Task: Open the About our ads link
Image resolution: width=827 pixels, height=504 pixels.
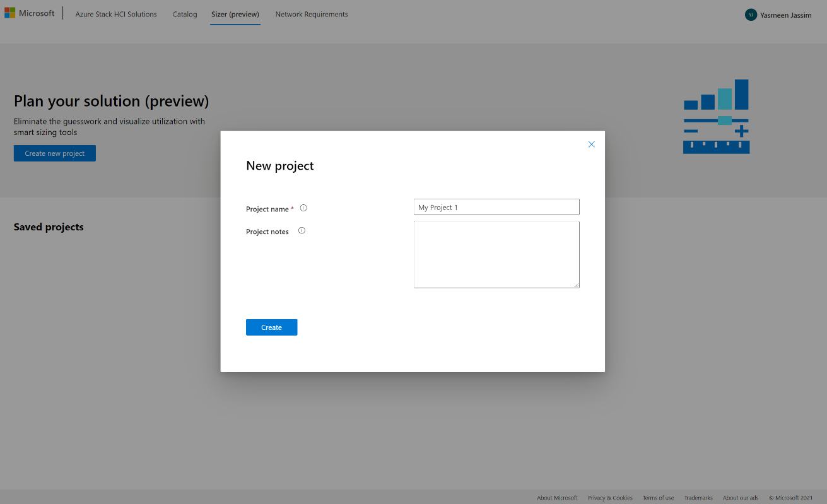Action: pos(741,498)
